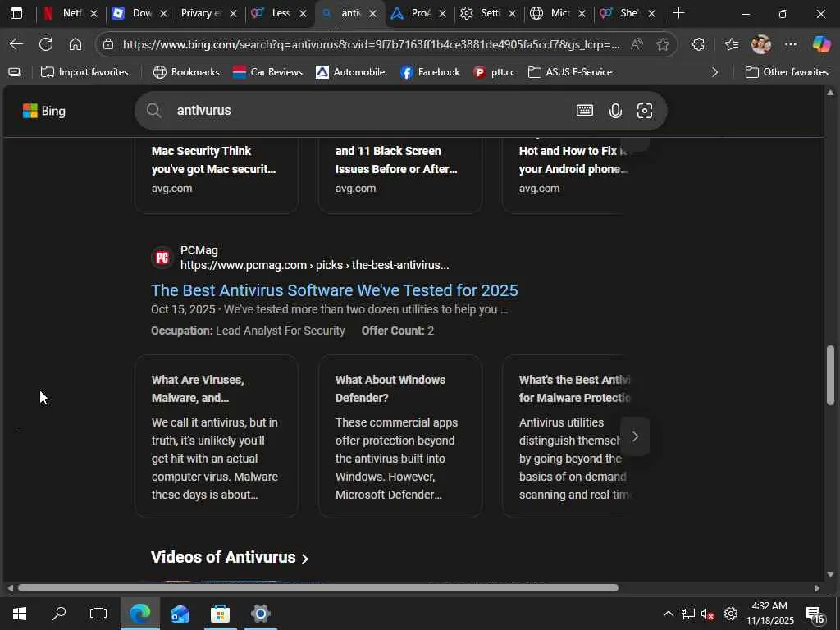Viewport: 840px width, 630px height.
Task: Launch the Copilot sidebar icon
Action: pyautogui.click(x=821, y=44)
